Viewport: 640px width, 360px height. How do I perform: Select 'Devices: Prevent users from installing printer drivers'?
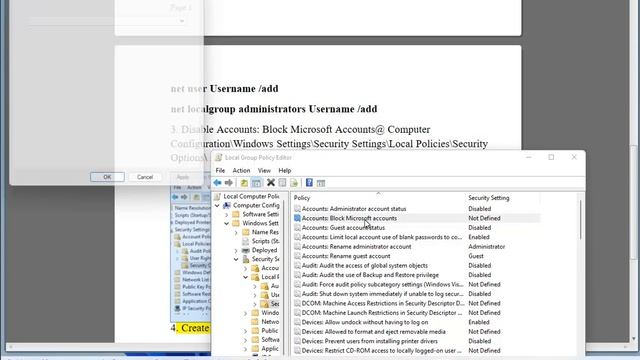[369, 341]
